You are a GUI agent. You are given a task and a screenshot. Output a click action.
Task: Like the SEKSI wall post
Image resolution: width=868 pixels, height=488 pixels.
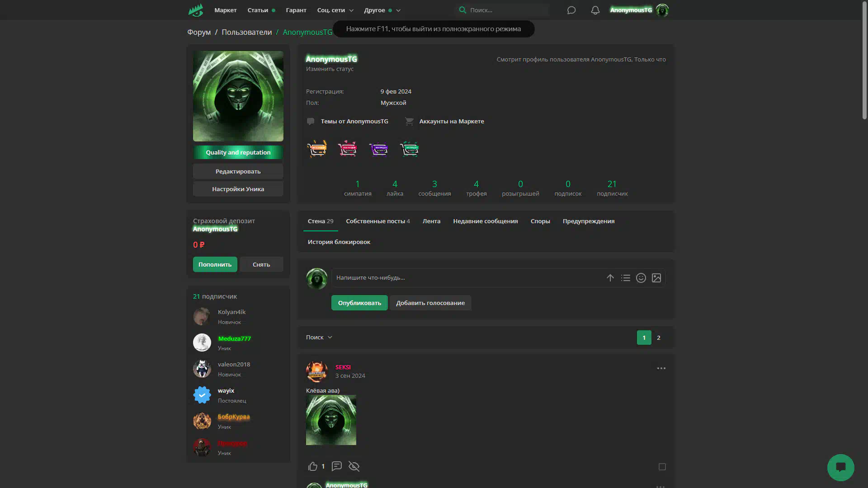coord(313,466)
